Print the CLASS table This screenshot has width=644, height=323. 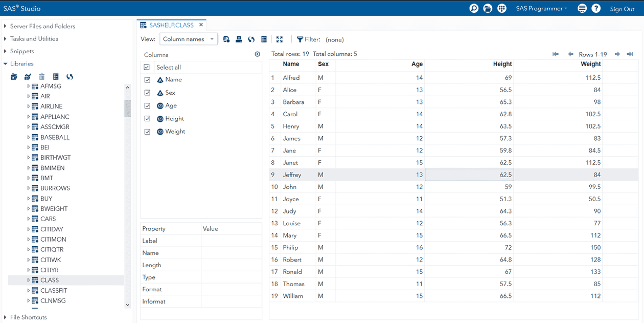239,39
